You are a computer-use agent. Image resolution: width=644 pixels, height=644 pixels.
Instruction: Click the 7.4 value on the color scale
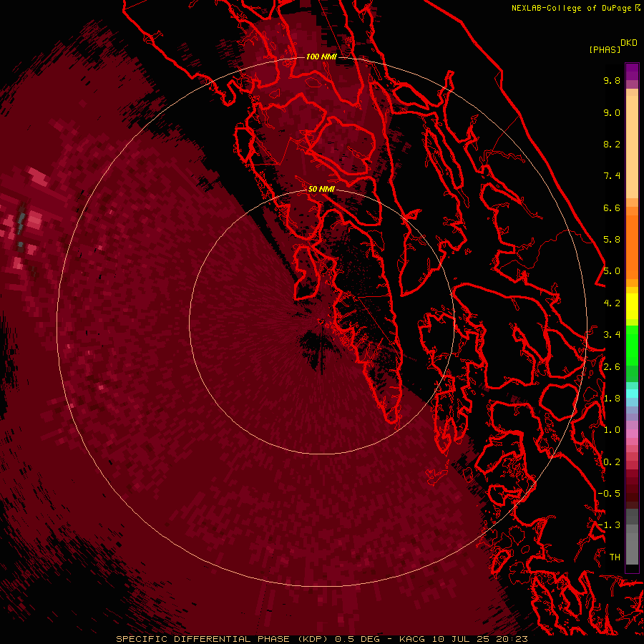612,176
